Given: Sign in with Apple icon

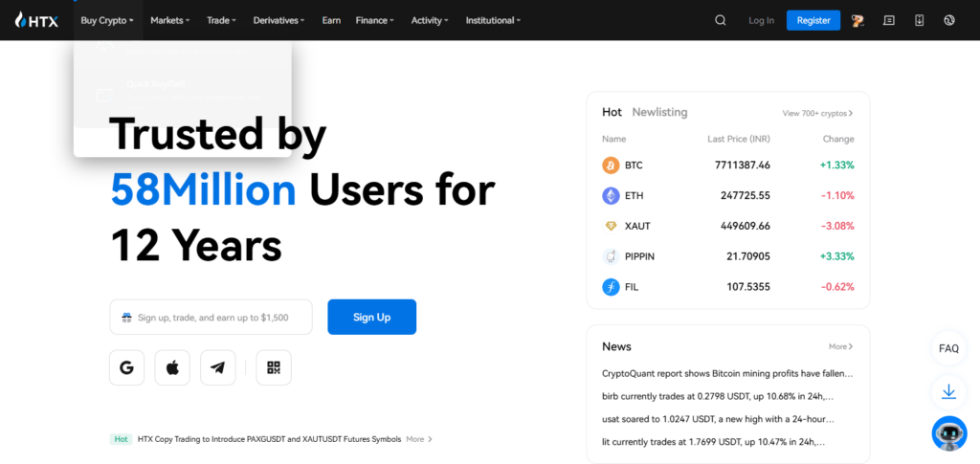Looking at the screenshot, I should (x=172, y=367).
